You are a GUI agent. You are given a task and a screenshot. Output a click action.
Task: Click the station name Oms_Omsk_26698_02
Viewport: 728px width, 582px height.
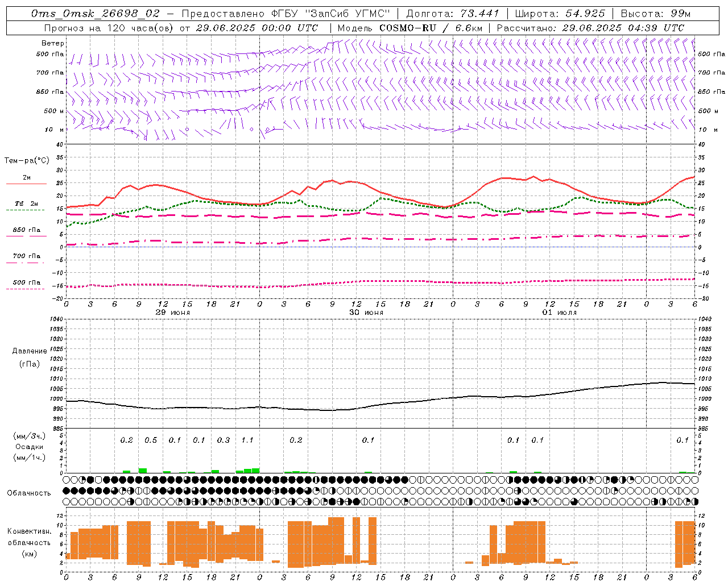click(x=96, y=14)
